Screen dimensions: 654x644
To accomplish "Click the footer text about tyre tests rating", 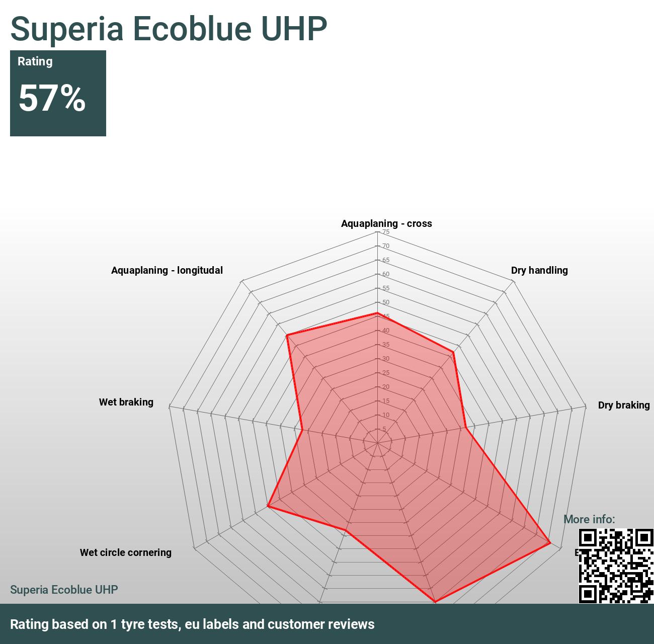I will point(192,624).
